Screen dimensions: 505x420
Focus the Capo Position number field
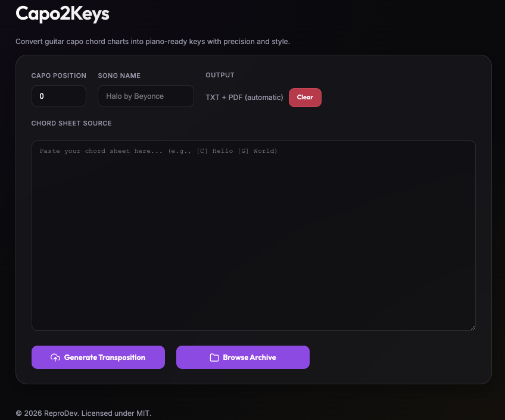click(58, 96)
